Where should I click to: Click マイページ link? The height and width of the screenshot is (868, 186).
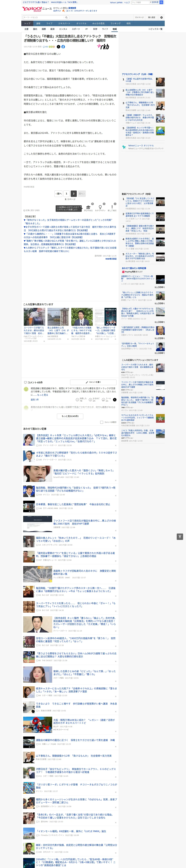point(139,18)
